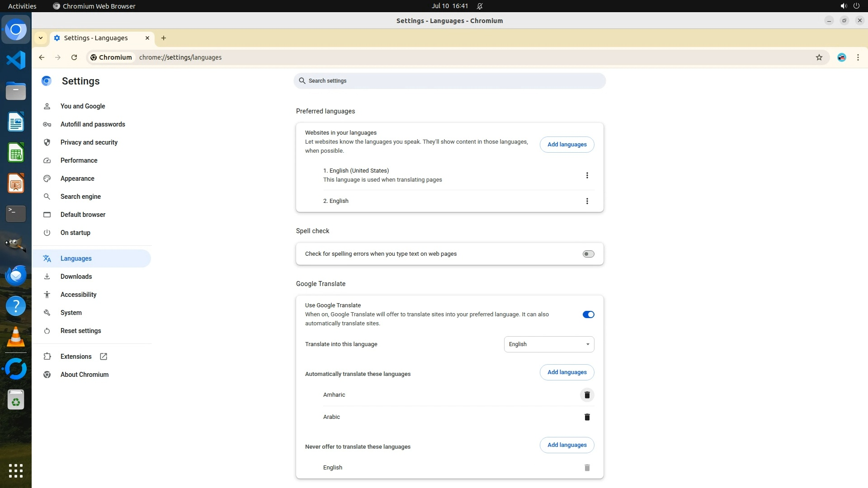Open Extensions external link icon
Image resolution: width=868 pixels, height=488 pixels.
104,357
